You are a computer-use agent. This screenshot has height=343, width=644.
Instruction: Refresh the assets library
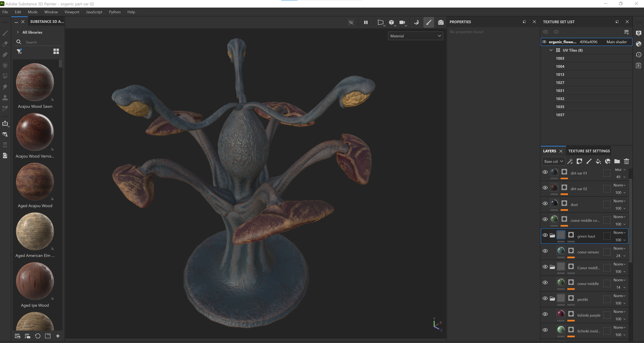37,336
